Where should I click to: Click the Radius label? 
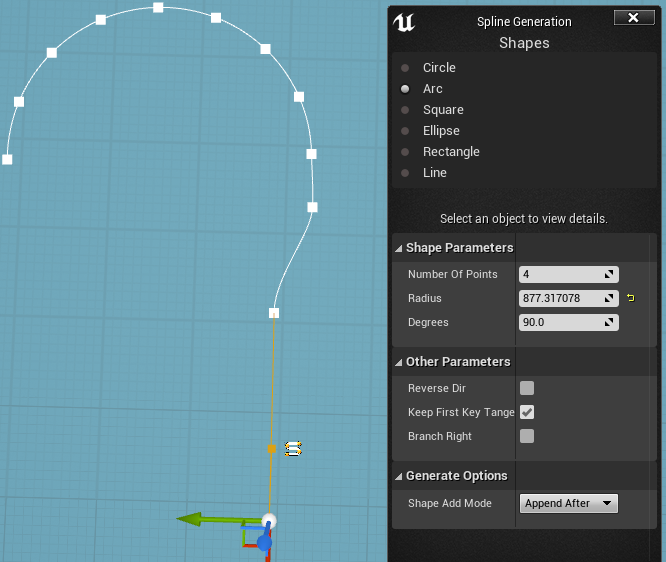[x=425, y=298]
